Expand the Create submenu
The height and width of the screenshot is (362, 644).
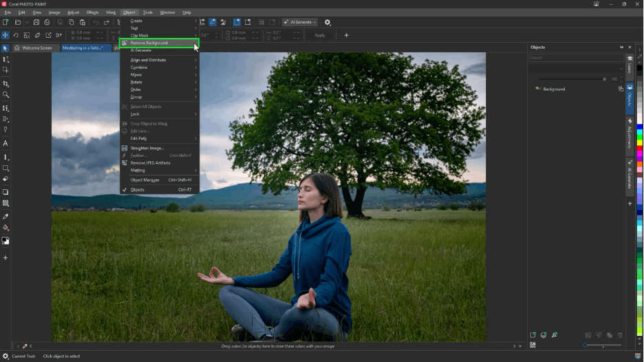click(x=160, y=21)
